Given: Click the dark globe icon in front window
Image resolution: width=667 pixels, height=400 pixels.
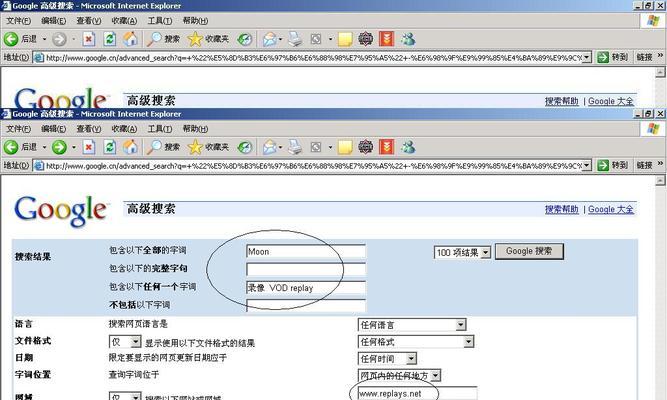Looking at the screenshot, I should pos(365,147).
